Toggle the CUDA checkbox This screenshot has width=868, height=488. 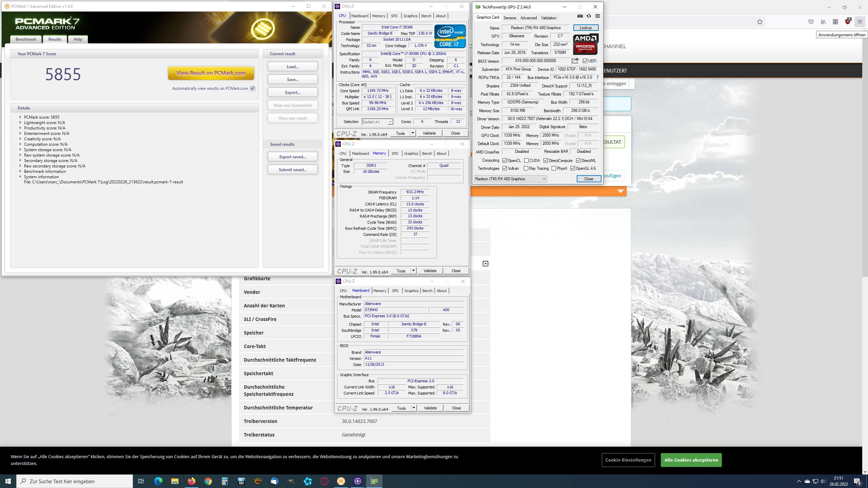(526, 161)
